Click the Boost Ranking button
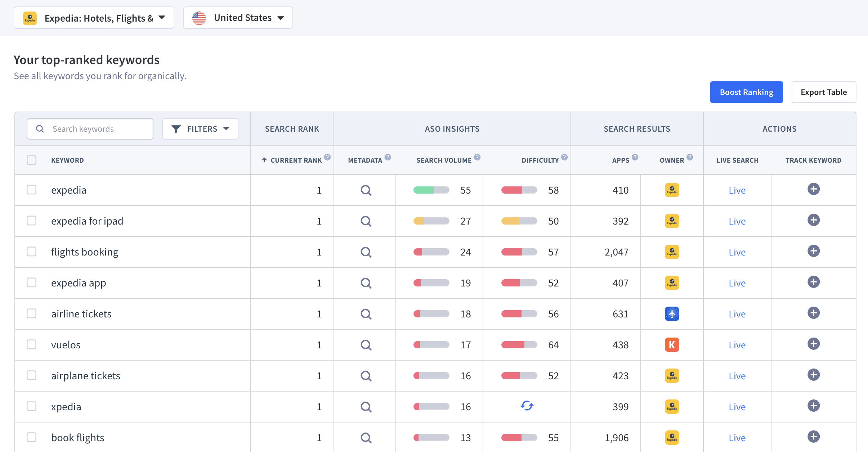This screenshot has height=452, width=868. [x=747, y=92]
